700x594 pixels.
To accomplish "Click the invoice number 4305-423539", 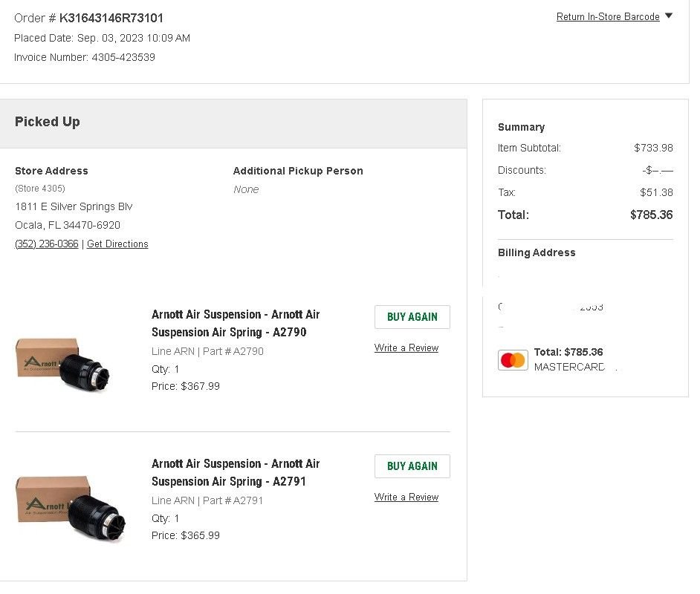I will click(x=123, y=57).
